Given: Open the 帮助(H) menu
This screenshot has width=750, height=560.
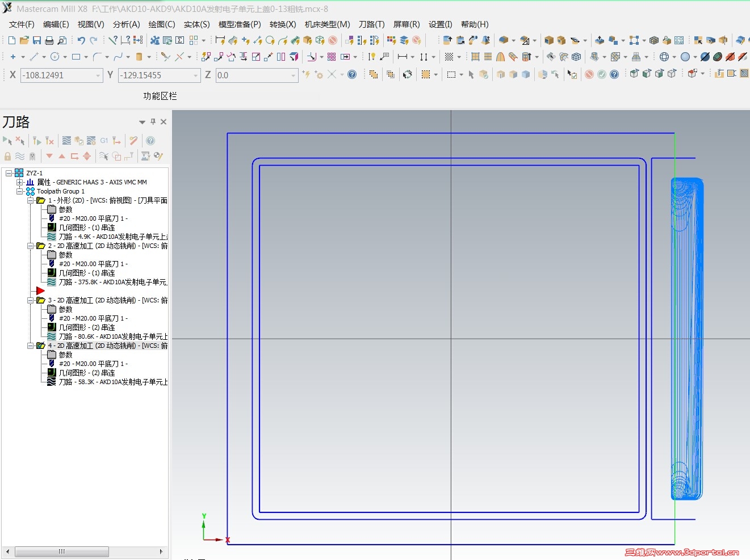Looking at the screenshot, I should click(475, 24).
